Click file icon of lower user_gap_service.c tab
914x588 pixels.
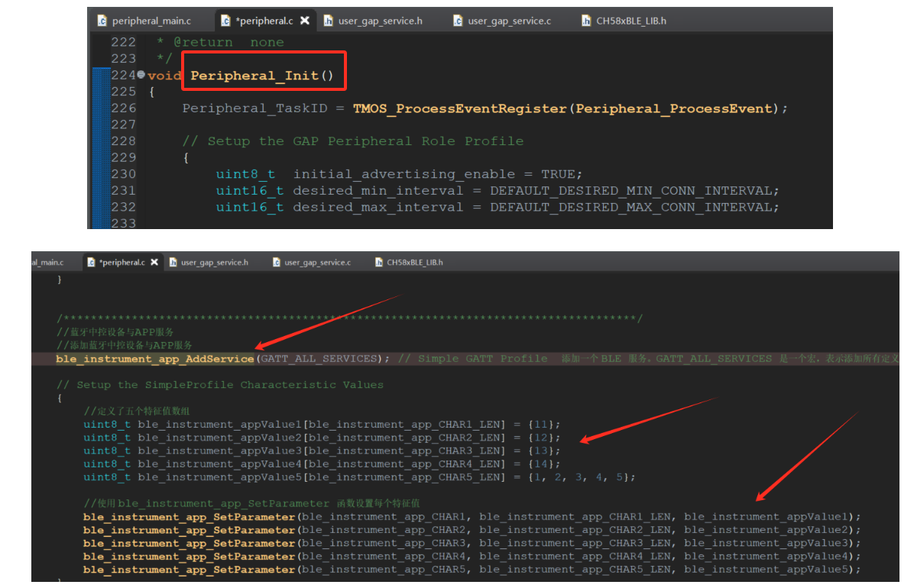[277, 262]
